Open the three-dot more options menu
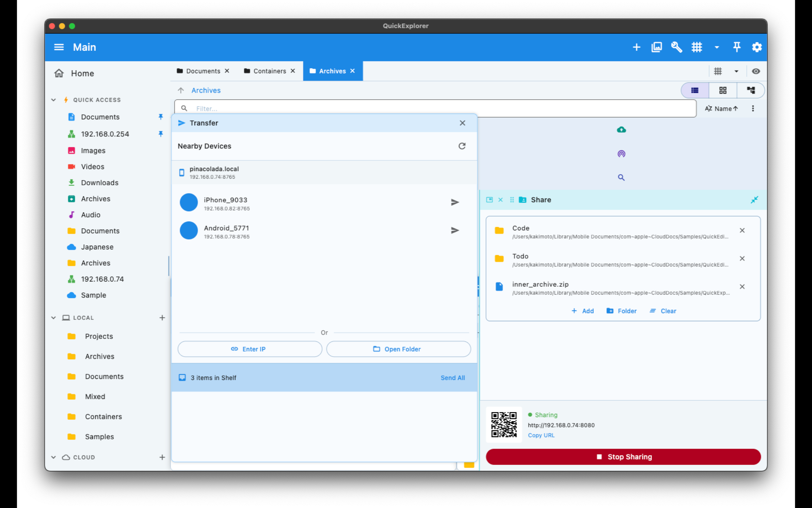This screenshot has width=812, height=508. pyautogui.click(x=753, y=109)
